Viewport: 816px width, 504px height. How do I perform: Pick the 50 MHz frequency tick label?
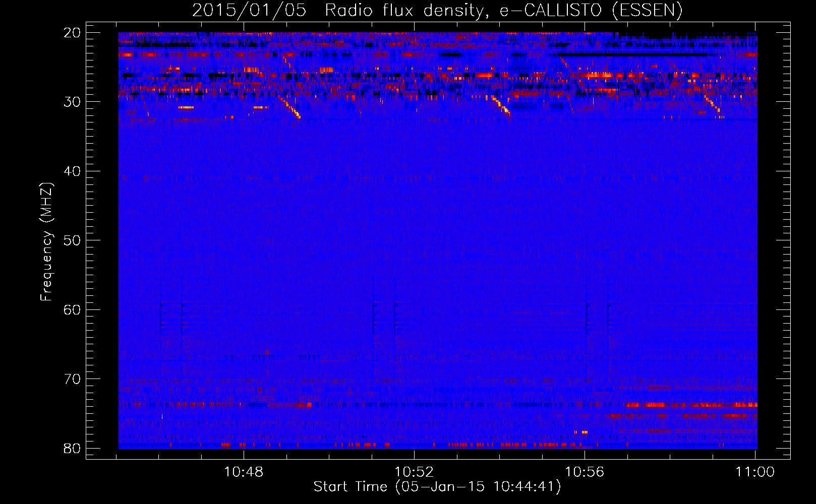point(72,240)
